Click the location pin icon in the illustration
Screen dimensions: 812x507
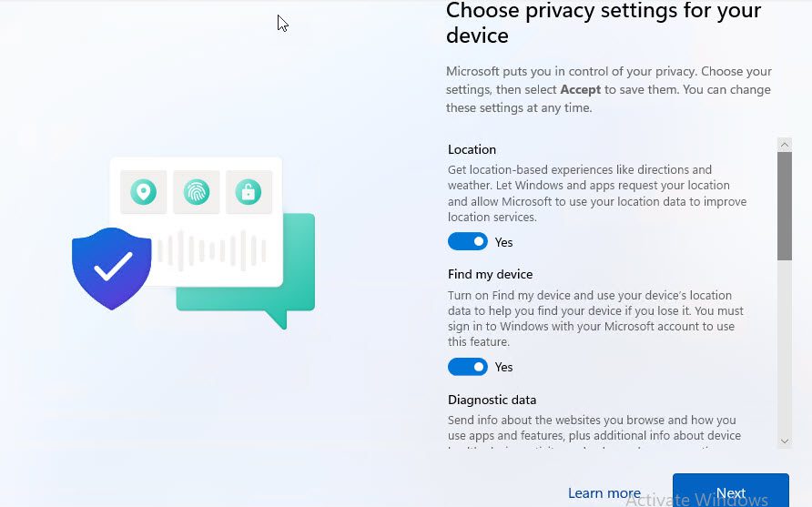tap(143, 192)
